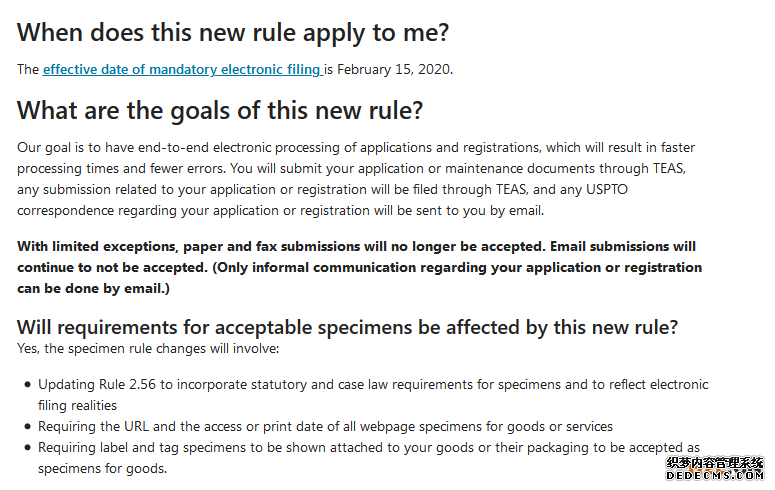Open the effective date of mandatory electronic filing link
775x490 pixels.
click(182, 70)
